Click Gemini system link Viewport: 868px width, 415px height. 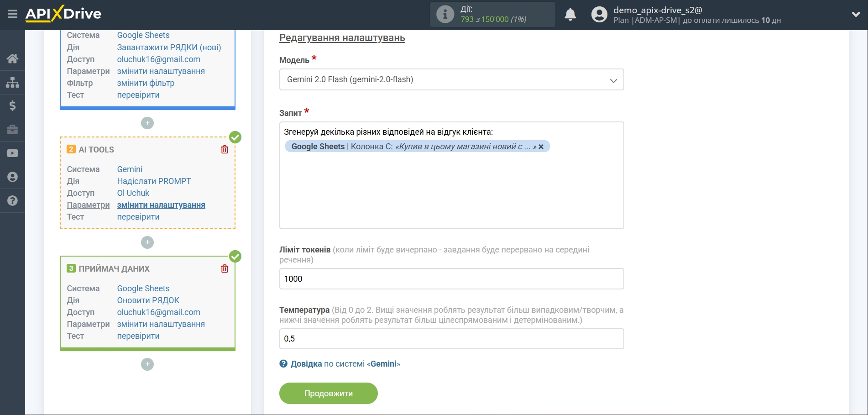tap(130, 169)
